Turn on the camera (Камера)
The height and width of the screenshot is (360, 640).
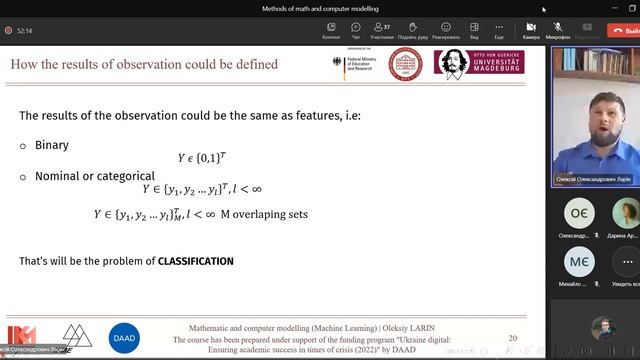[531, 31]
